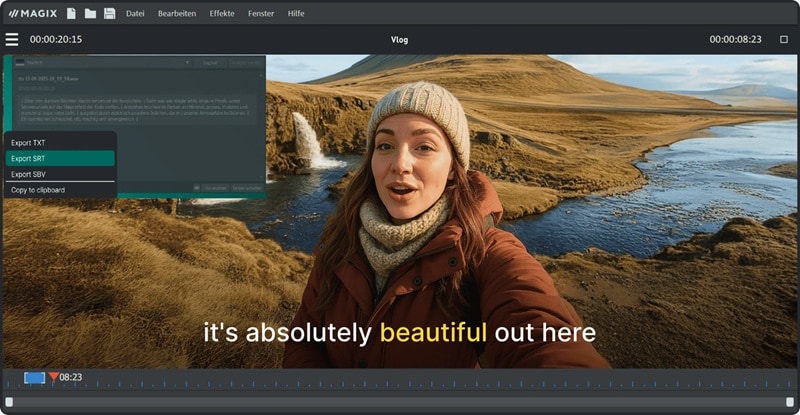Screen dimensions: 800x415
Task: Click the Logout button in the transcription dialog
Action: (x=210, y=62)
